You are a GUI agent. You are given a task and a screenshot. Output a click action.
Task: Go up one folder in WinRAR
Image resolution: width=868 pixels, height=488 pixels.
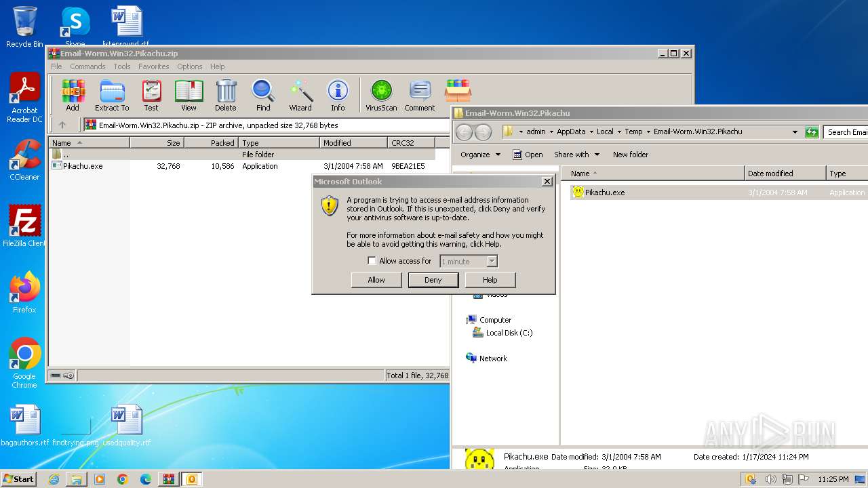click(62, 125)
